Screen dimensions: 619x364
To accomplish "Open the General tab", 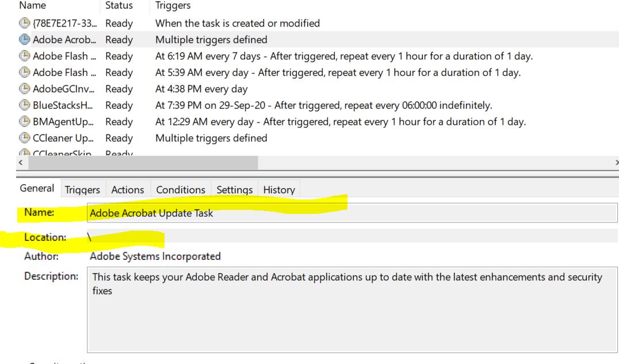I will (37, 188).
